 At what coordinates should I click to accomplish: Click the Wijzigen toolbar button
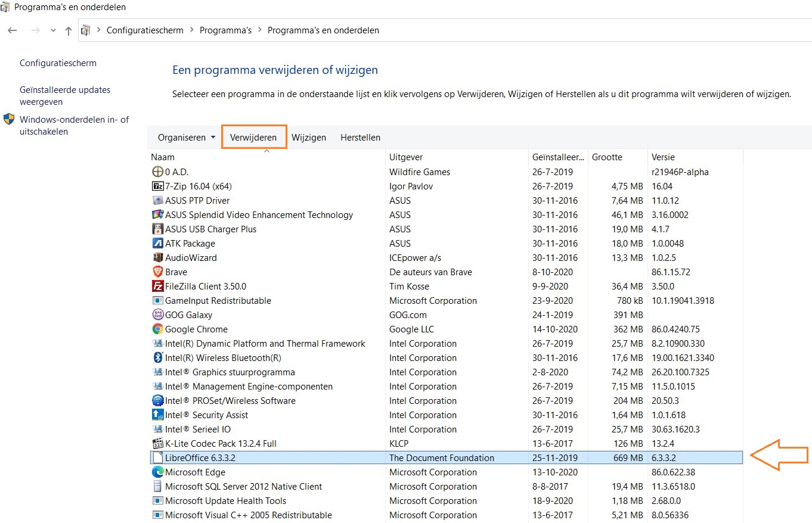pos(309,138)
